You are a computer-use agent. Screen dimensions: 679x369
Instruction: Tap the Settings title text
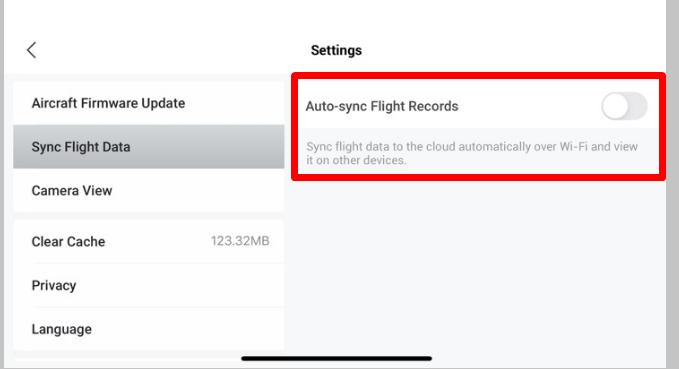(336, 50)
